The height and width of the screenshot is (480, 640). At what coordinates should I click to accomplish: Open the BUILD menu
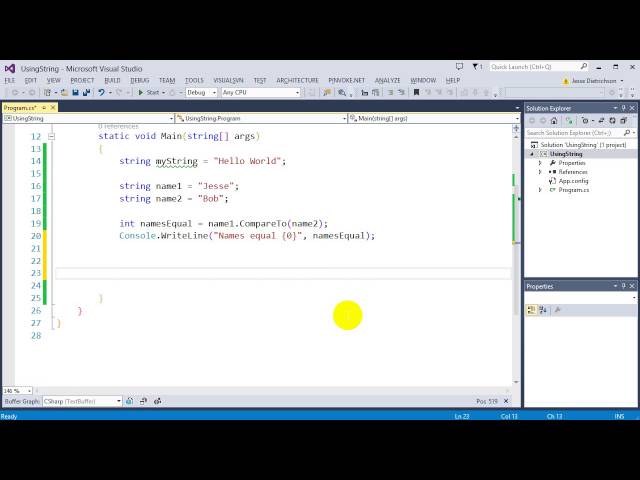(x=112, y=80)
